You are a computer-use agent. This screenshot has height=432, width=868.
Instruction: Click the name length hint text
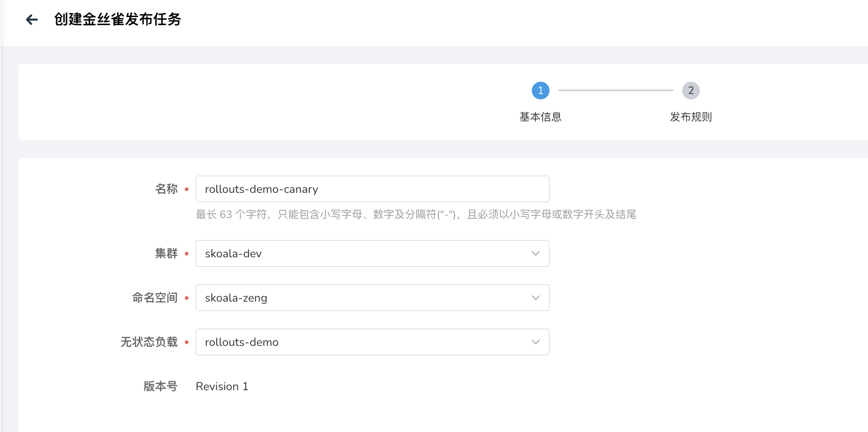pyautogui.click(x=416, y=215)
